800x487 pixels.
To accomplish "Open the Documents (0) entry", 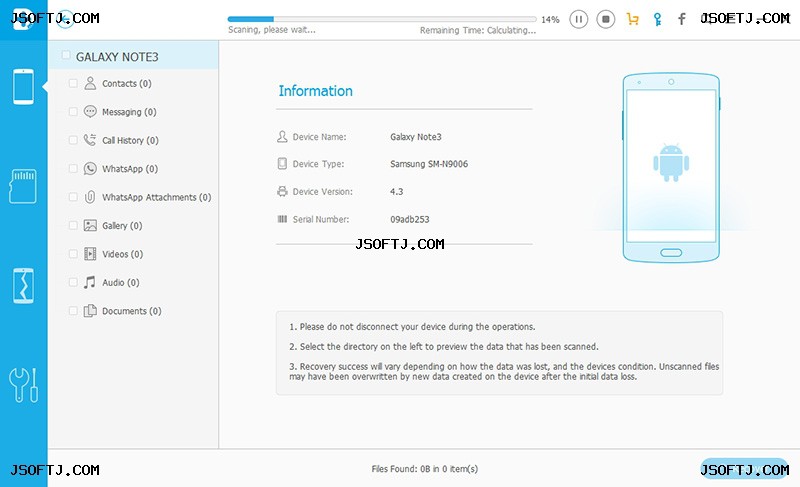I will pyautogui.click(x=132, y=311).
